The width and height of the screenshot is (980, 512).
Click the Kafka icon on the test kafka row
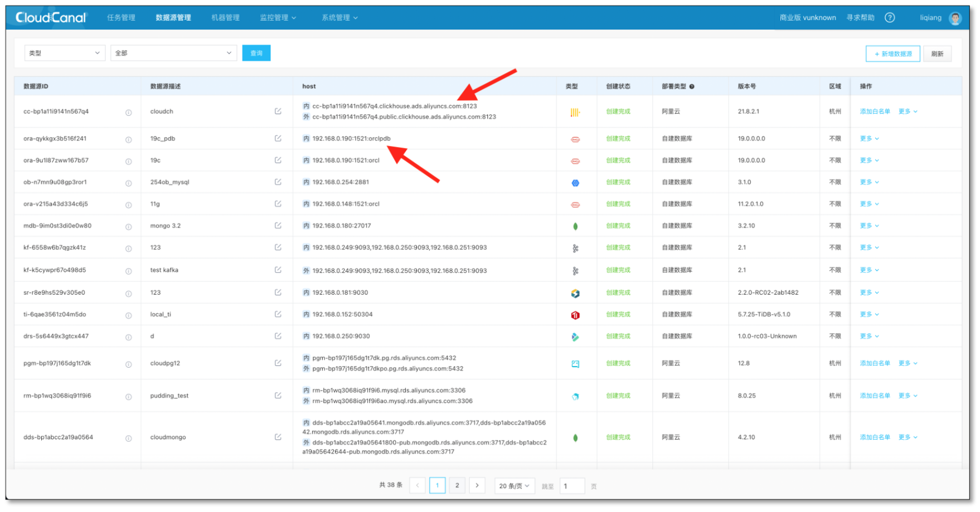click(x=576, y=270)
